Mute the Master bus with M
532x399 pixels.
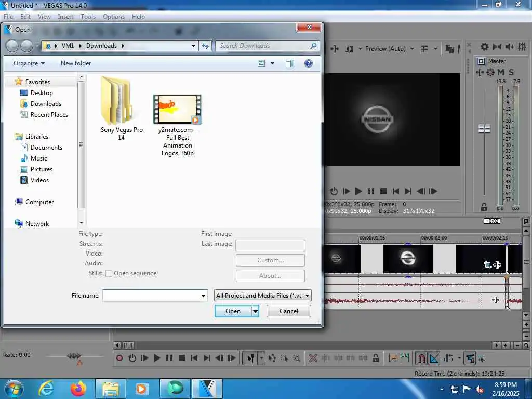(501, 72)
